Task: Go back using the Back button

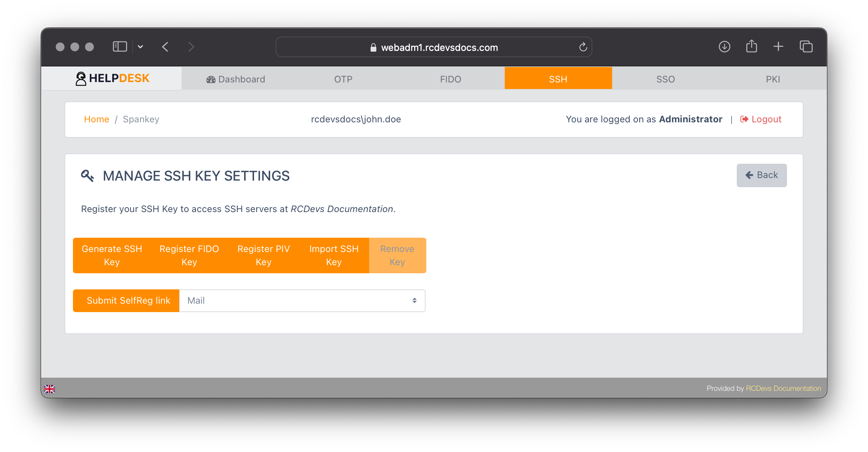Action: click(x=761, y=175)
